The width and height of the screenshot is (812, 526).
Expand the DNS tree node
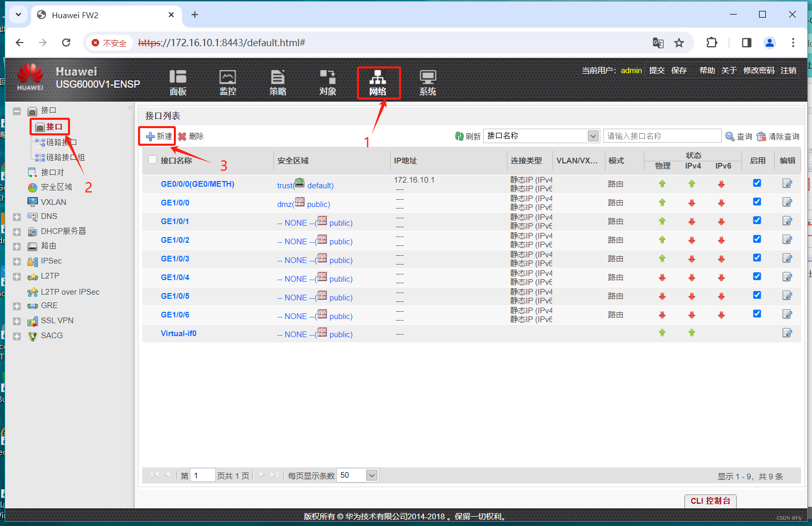pyautogui.click(x=17, y=217)
